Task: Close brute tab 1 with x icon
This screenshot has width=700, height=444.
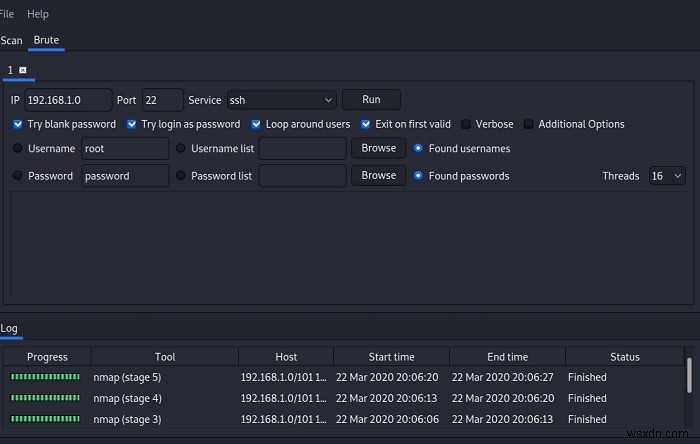Action: click(23, 70)
